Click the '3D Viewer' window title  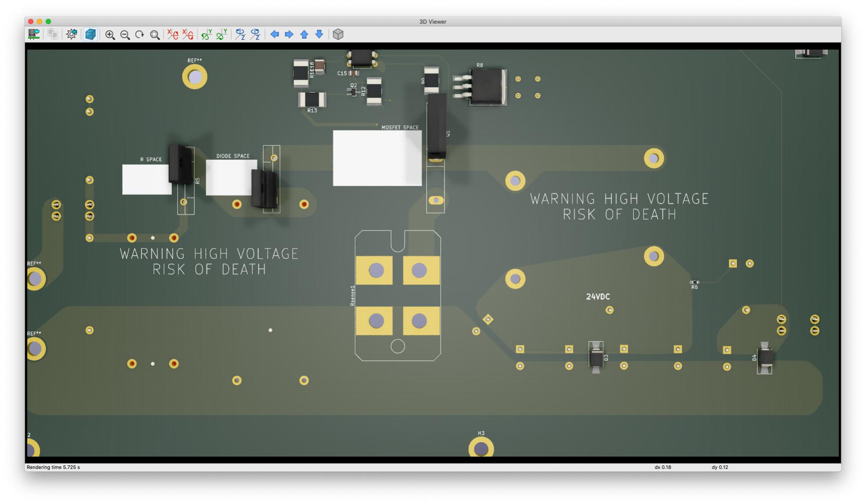click(x=433, y=22)
